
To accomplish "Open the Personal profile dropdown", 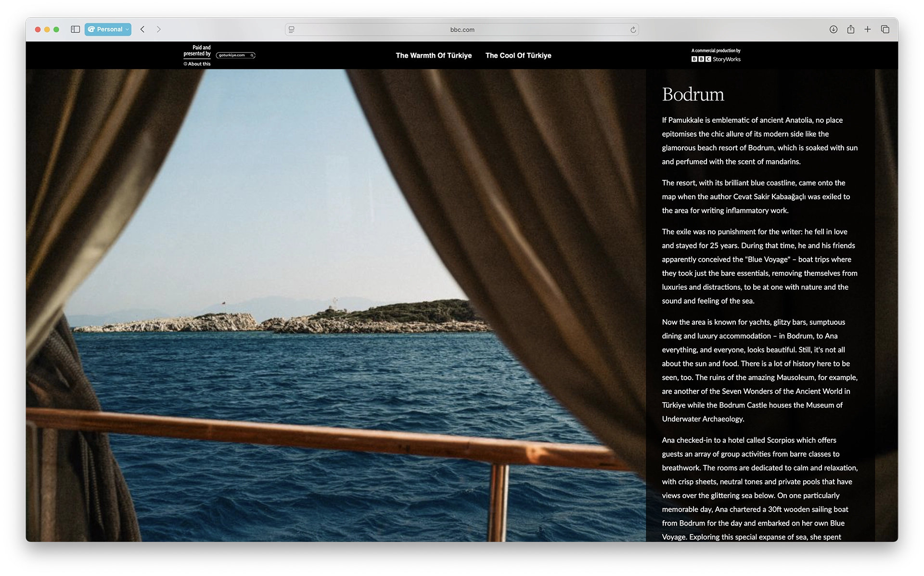I will click(x=108, y=29).
